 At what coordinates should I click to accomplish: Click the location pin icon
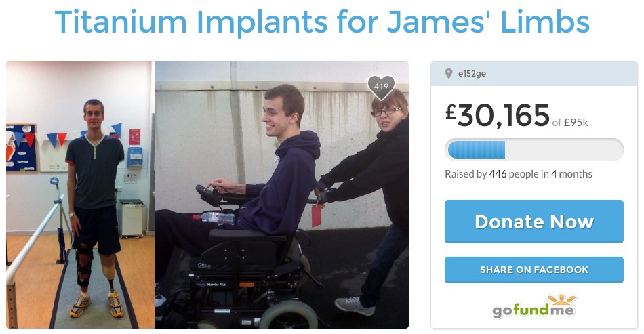[449, 74]
